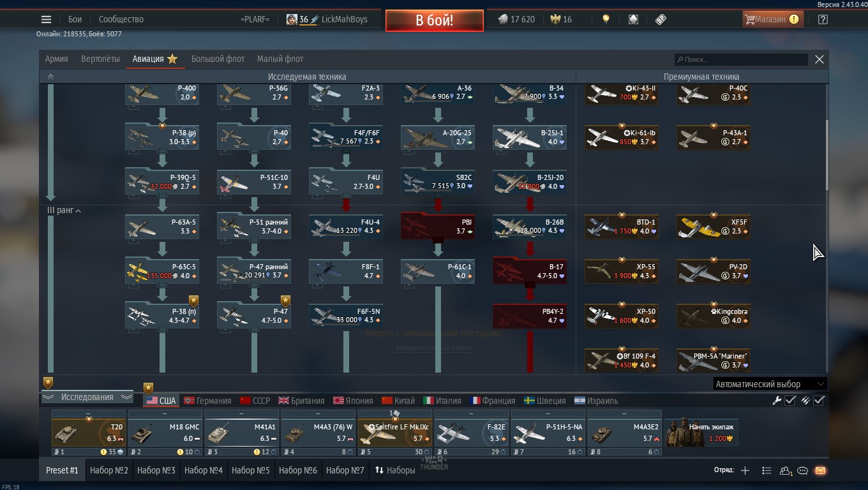Screen dimensions: 868x490
Task: Switch to the Армия tab
Action: [57, 59]
